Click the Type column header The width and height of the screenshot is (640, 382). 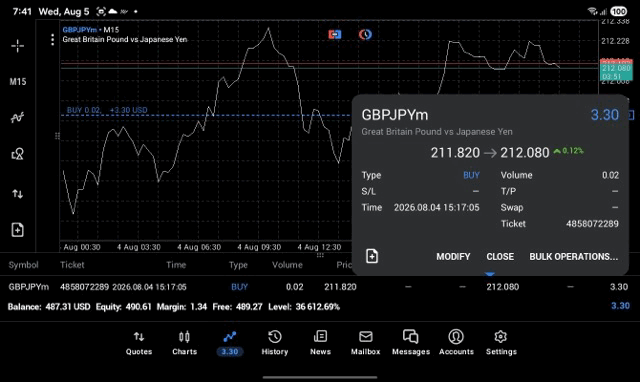tap(238, 265)
